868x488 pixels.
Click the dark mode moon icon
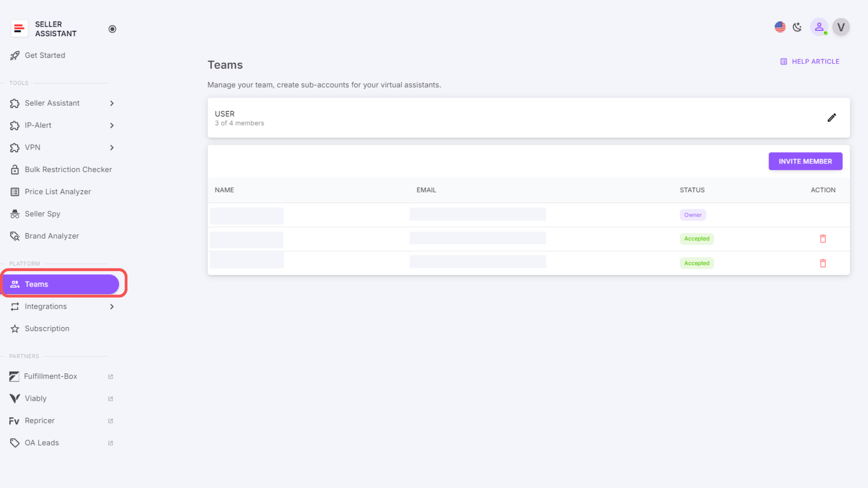tap(797, 27)
